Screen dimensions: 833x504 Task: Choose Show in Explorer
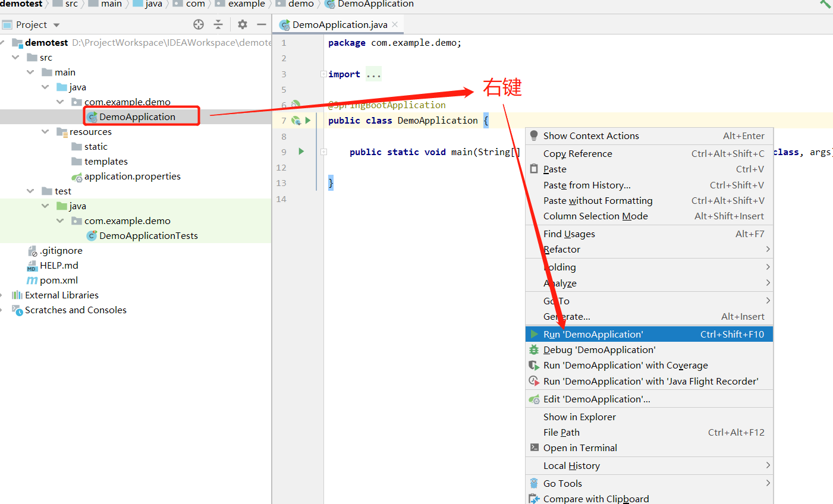coord(649,417)
